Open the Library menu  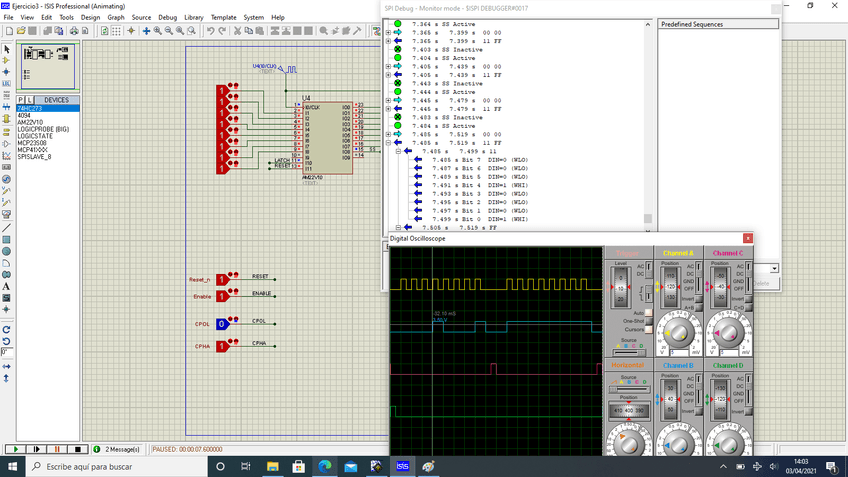[x=194, y=17]
